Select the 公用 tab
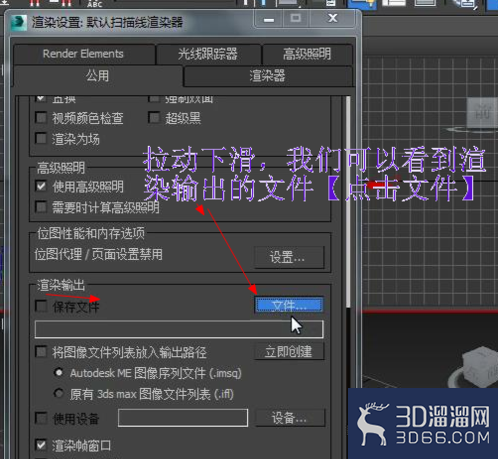The height and width of the screenshot is (459, 498). click(x=98, y=76)
